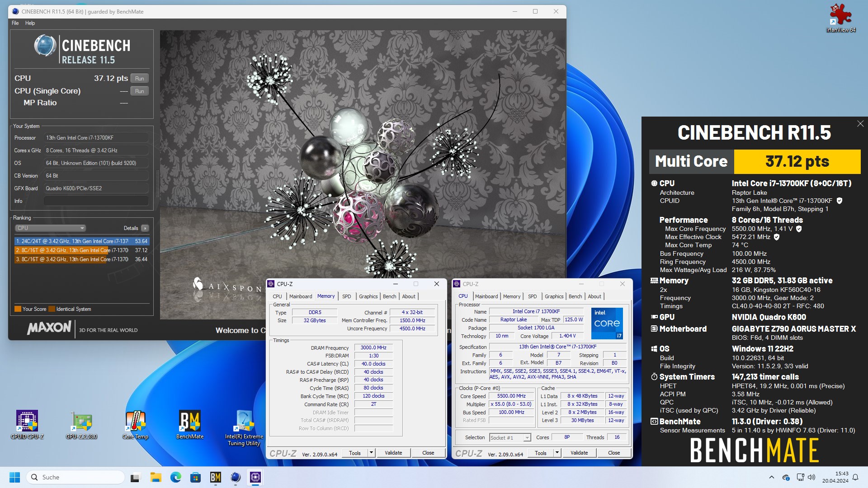The width and height of the screenshot is (868, 488).
Task: Switch to Mainboard tab in left CPU-Z window
Action: pyautogui.click(x=301, y=296)
